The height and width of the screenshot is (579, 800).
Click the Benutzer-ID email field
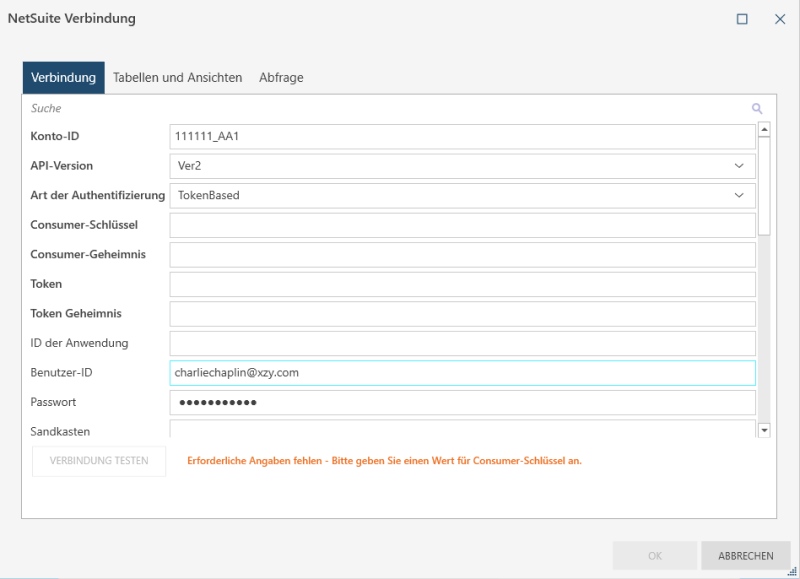click(x=462, y=373)
